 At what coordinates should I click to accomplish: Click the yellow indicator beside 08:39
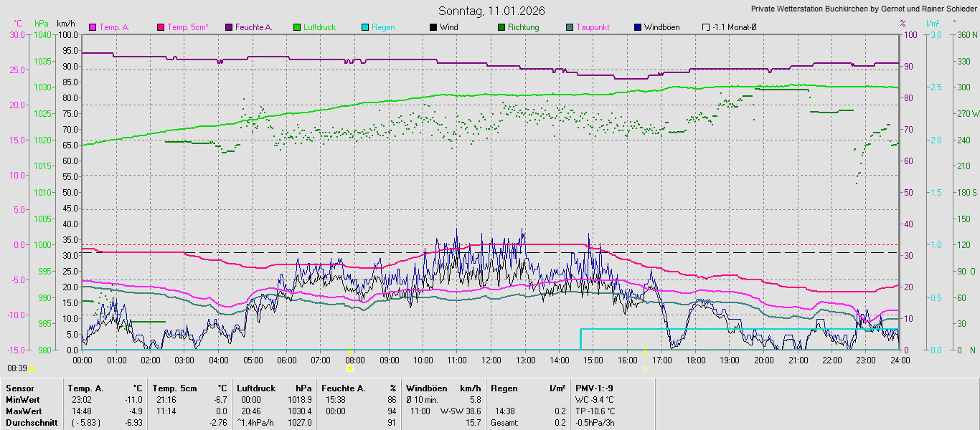pos(32,368)
